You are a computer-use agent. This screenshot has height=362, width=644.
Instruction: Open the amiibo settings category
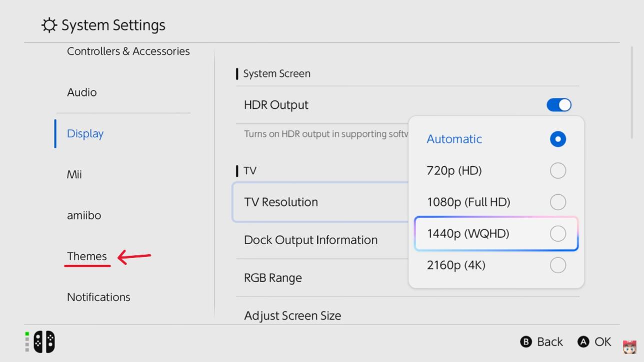click(x=84, y=215)
